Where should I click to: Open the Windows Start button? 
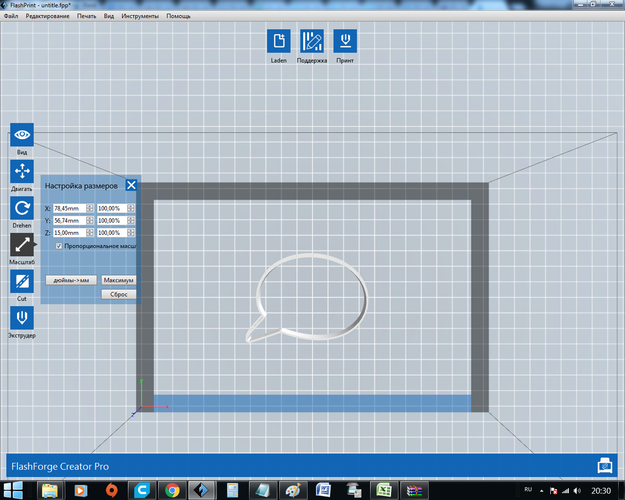(13, 490)
